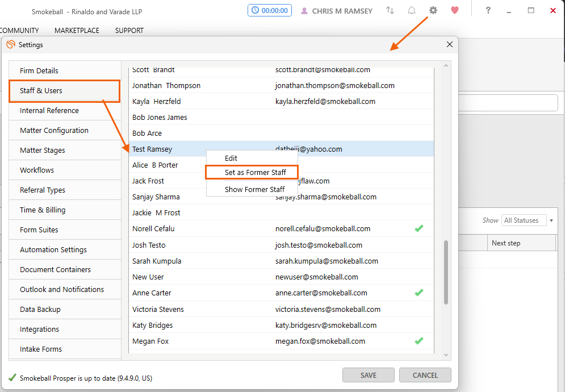The width and height of the screenshot is (565, 392).
Task: Open Time & Billing settings
Action: (x=65, y=210)
